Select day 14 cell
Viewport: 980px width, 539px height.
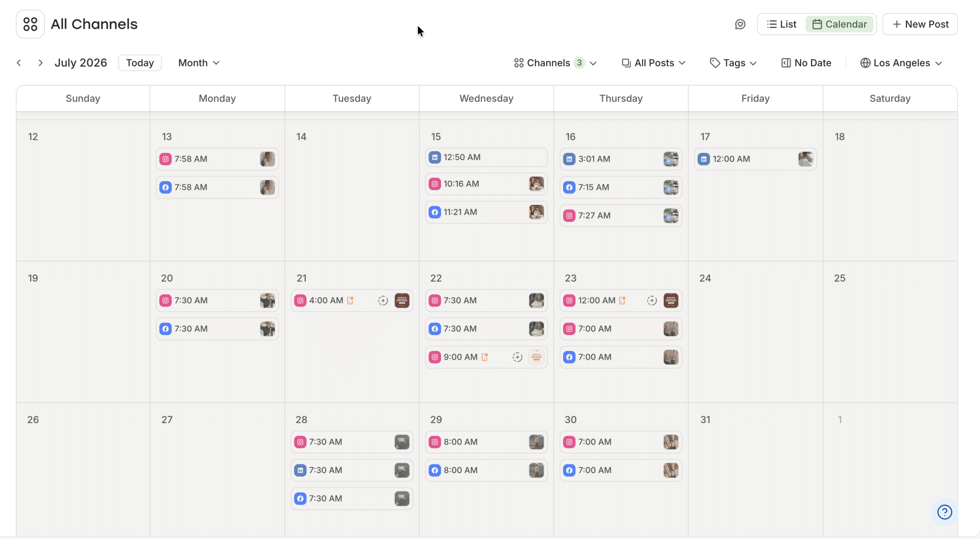tap(352, 191)
